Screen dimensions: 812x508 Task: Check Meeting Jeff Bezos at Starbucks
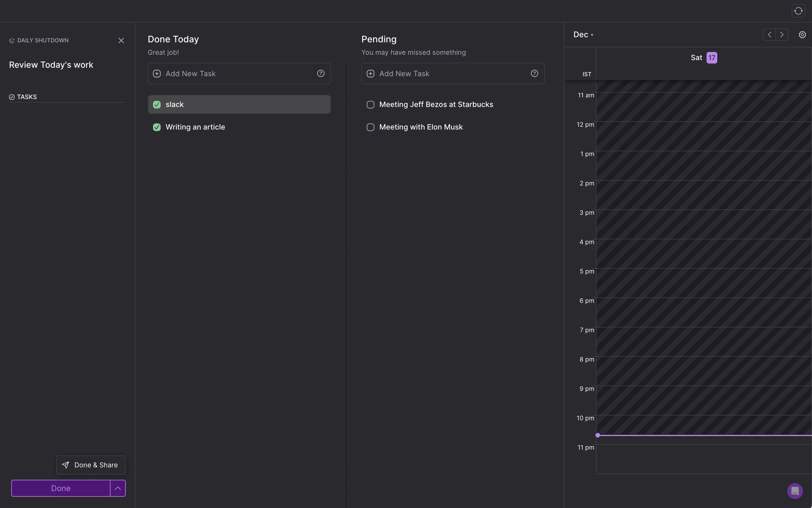(370, 104)
